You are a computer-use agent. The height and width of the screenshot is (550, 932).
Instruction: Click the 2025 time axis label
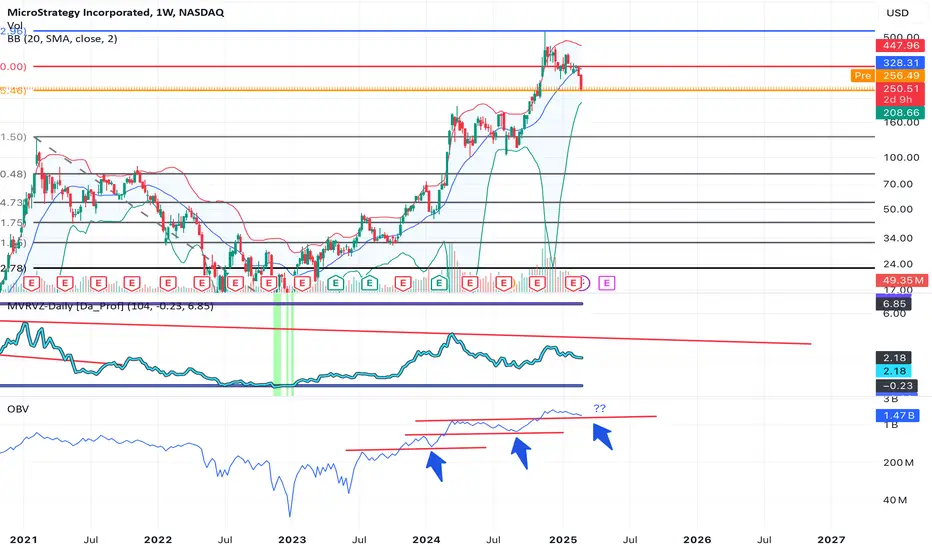point(563,540)
